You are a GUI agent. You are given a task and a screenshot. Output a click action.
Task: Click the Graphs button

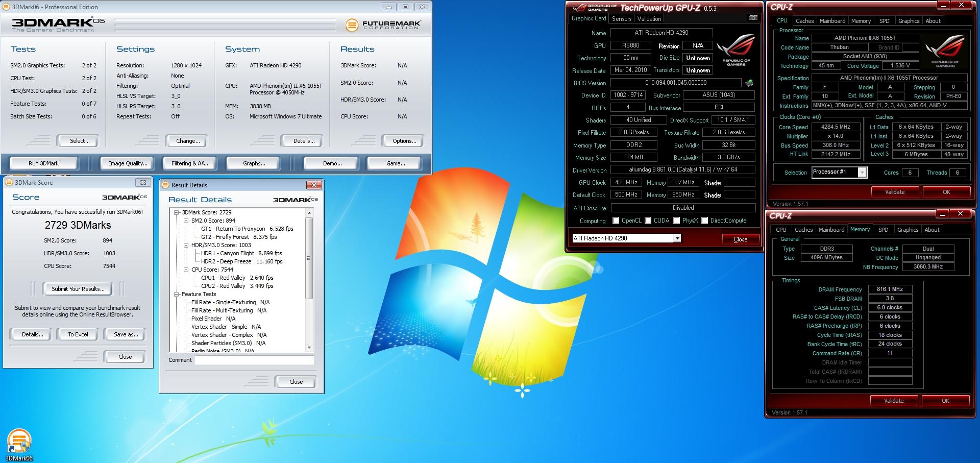[x=254, y=163]
